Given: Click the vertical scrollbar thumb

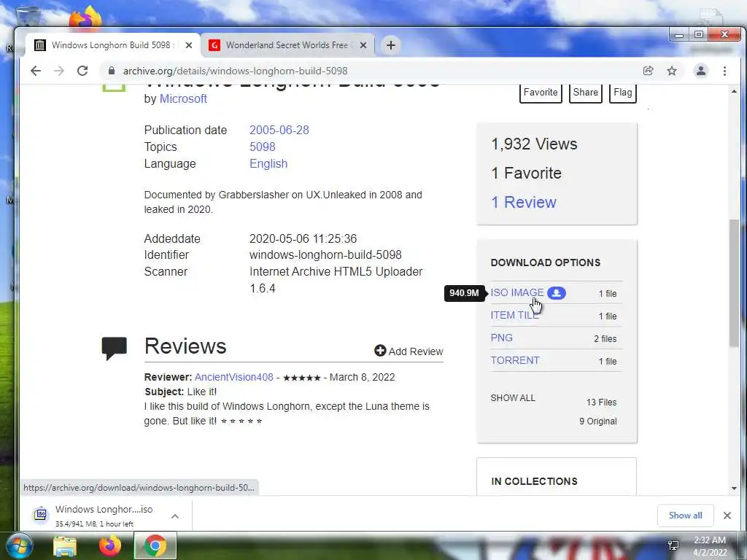Looking at the screenshot, I should (734, 284).
